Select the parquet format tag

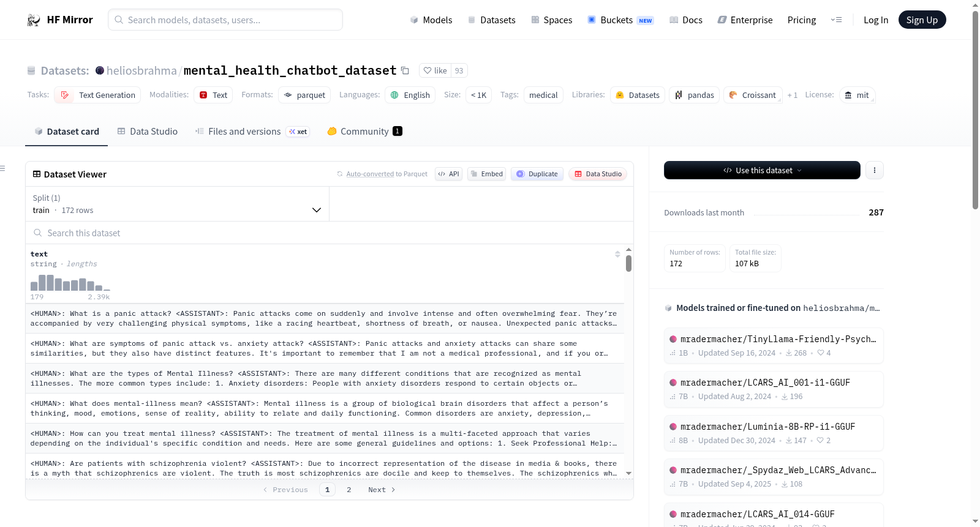[x=304, y=95]
